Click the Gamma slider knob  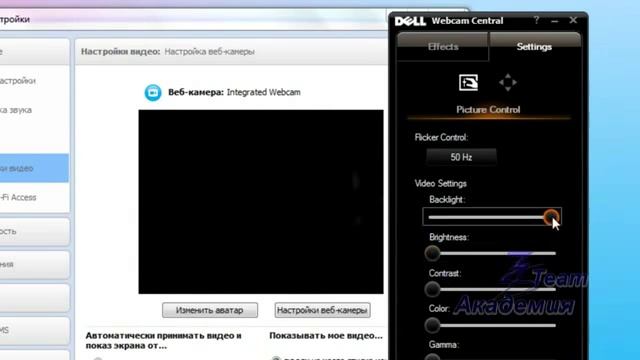point(432,357)
